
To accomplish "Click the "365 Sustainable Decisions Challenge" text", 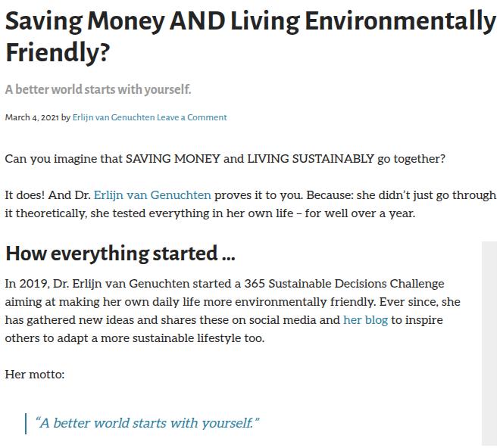I will coord(345,284).
